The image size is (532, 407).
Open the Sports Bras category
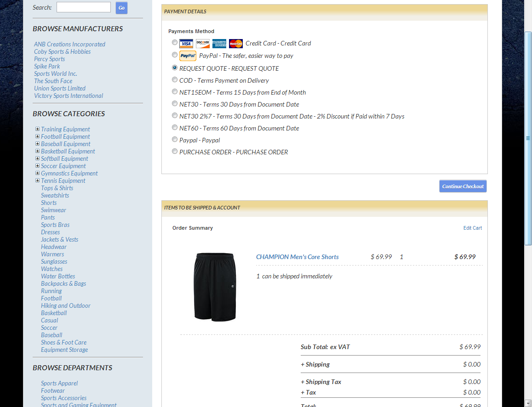pos(55,225)
